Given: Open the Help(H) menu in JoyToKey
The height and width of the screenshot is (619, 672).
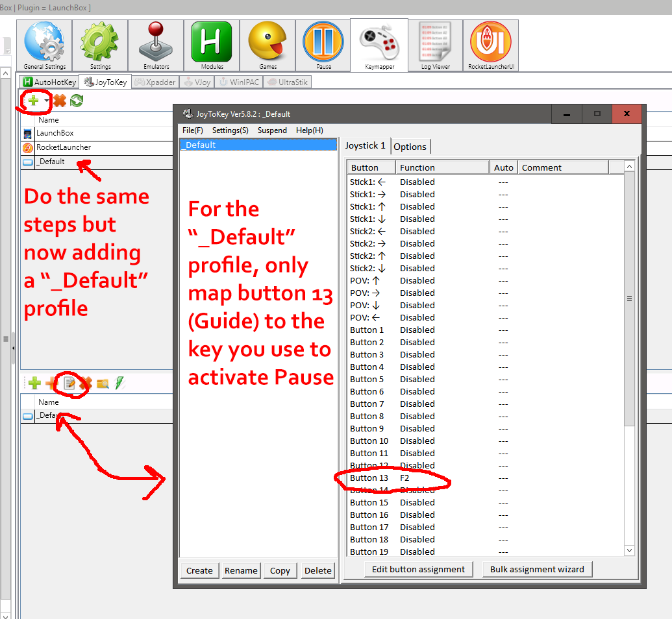Looking at the screenshot, I should 310,130.
